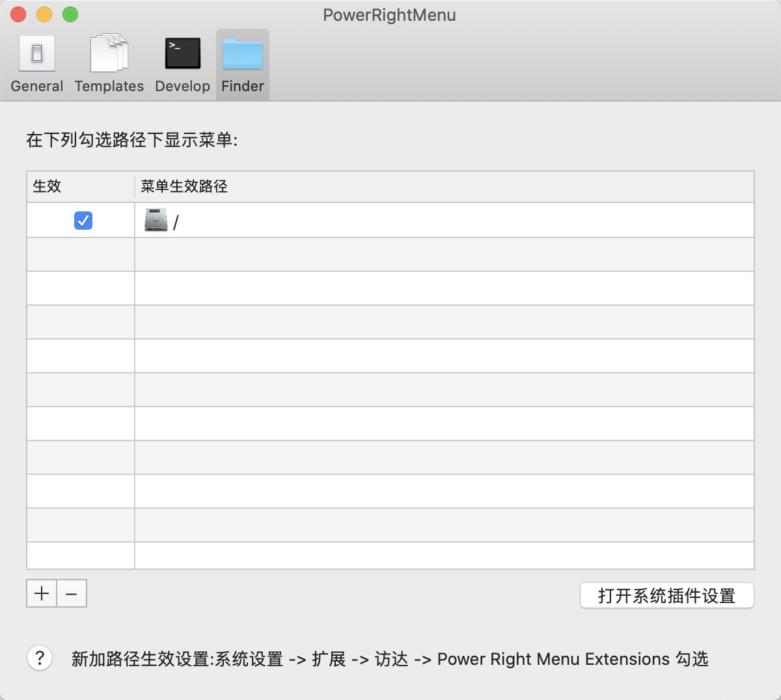
Task: Remove selected path with minus button
Action: pos(72,593)
